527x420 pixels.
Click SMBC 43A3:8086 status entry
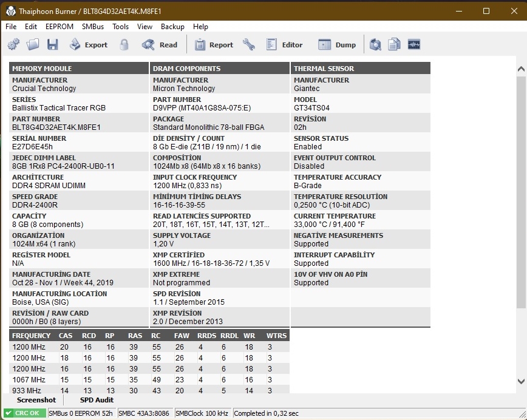144,413
